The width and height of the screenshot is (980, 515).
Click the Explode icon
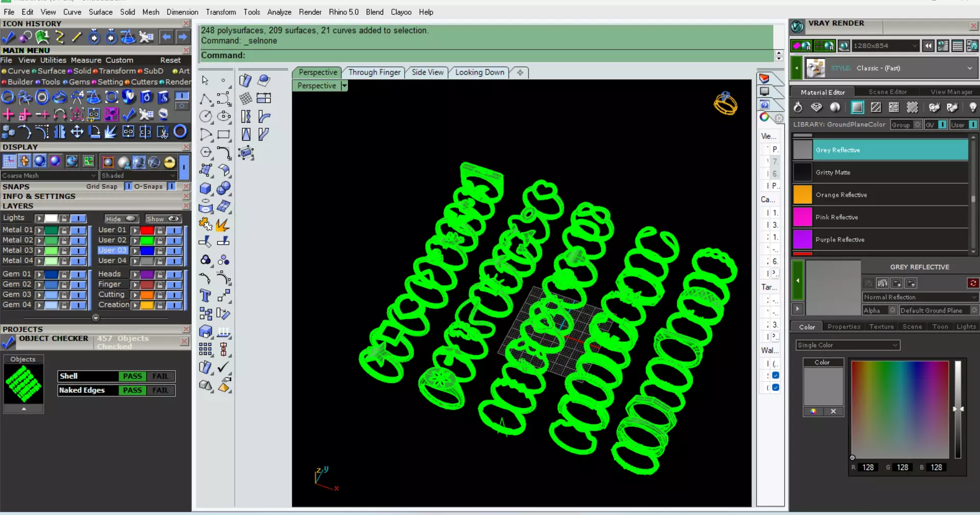223,224
